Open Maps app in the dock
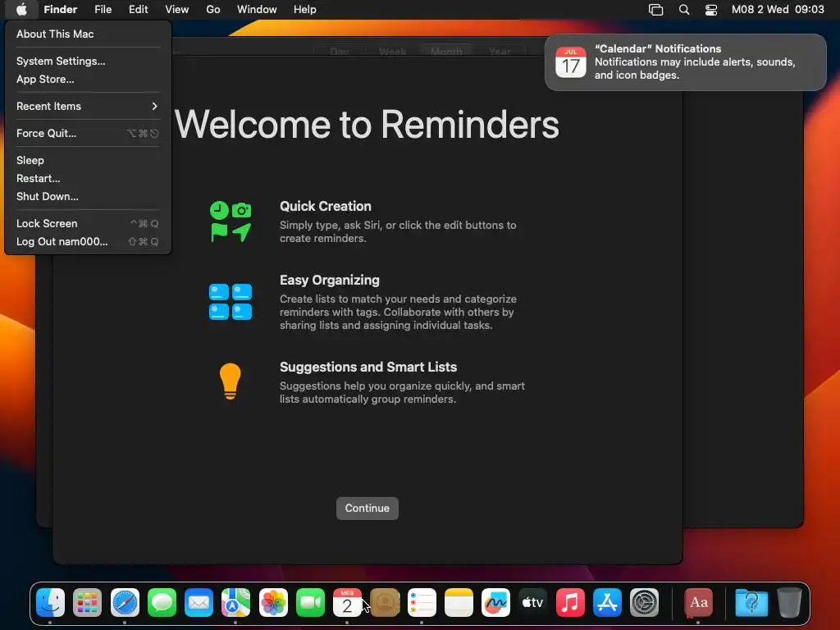This screenshot has height=630, width=840. (x=235, y=603)
